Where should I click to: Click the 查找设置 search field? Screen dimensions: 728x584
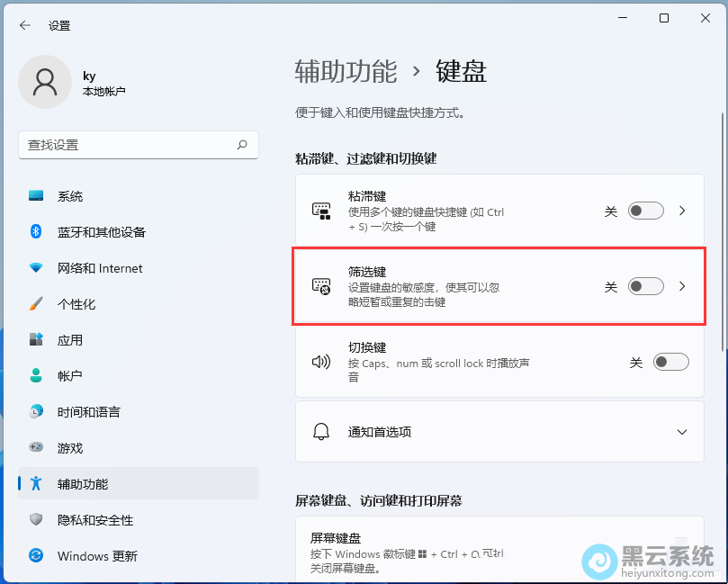(x=126, y=145)
